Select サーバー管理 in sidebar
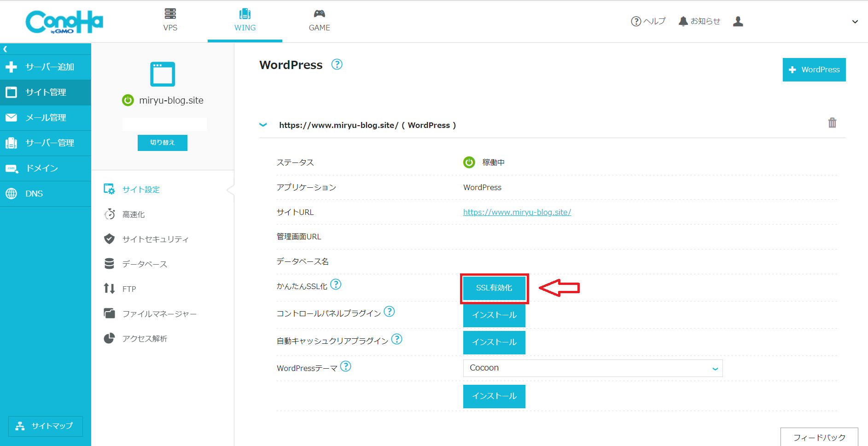The width and height of the screenshot is (868, 446). coord(46,143)
